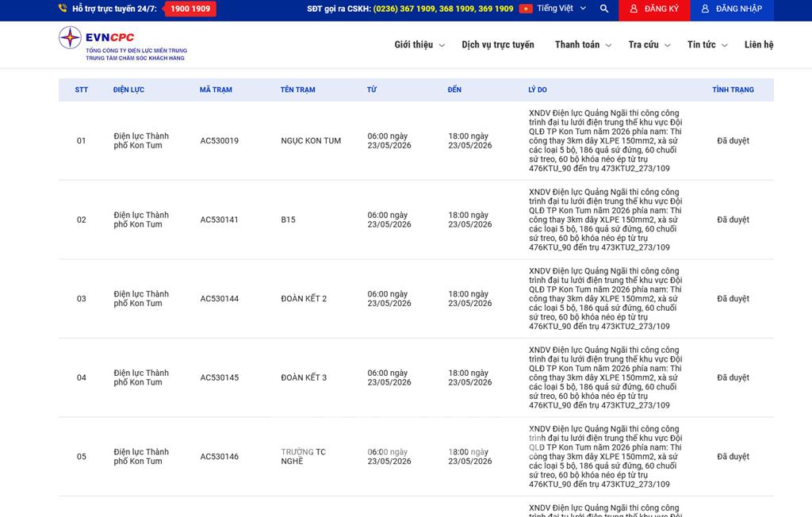Open Dịch vụ trực tuyến menu item
The width and height of the screenshot is (812, 517).
click(x=498, y=44)
